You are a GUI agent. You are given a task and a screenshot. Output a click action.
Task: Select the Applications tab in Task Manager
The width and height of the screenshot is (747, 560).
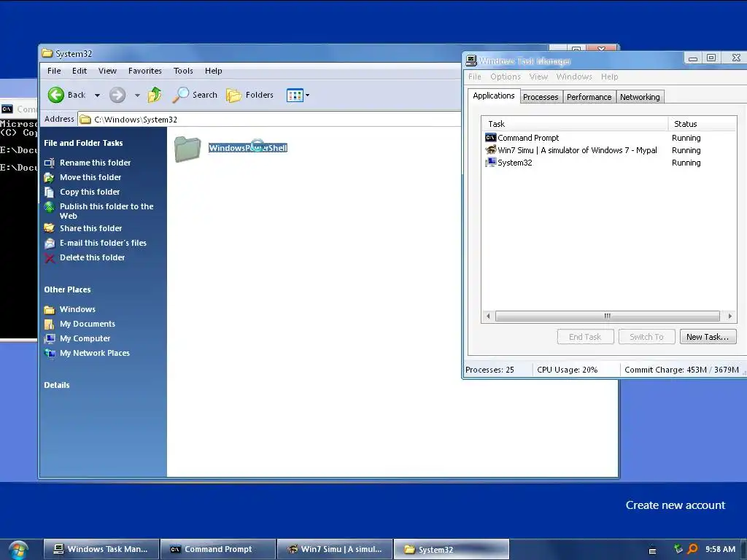pos(494,96)
